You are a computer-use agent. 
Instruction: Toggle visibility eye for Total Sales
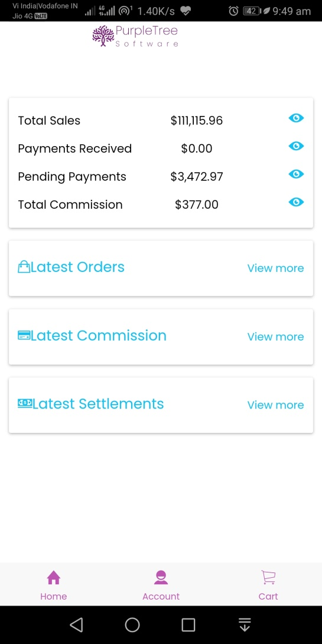pos(296,118)
